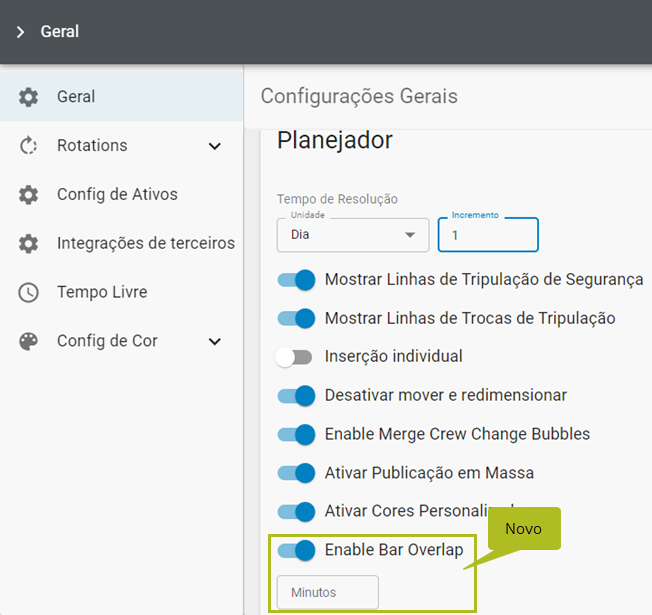
Task: Click the Geral title in header
Action: [x=60, y=32]
